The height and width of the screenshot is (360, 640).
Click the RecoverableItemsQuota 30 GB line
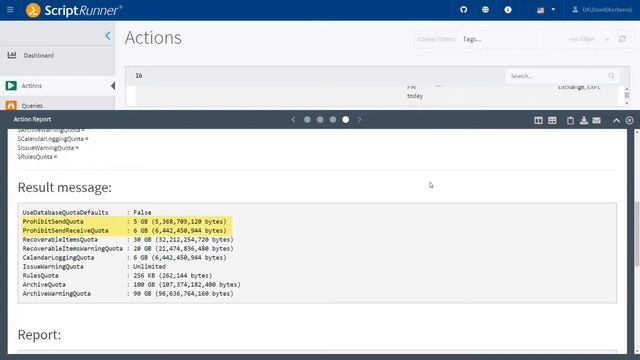[128, 240]
